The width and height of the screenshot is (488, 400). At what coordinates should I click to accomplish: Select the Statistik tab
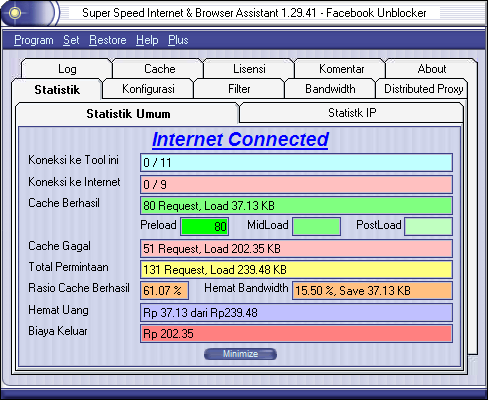(x=57, y=90)
